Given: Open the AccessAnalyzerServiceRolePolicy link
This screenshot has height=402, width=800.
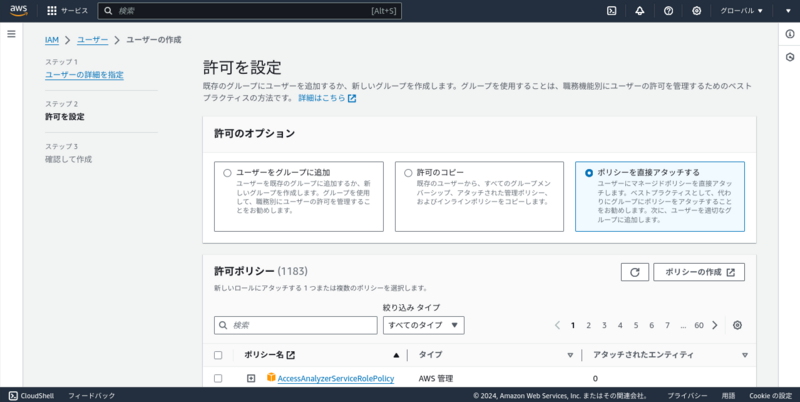Looking at the screenshot, I should tap(336, 379).
